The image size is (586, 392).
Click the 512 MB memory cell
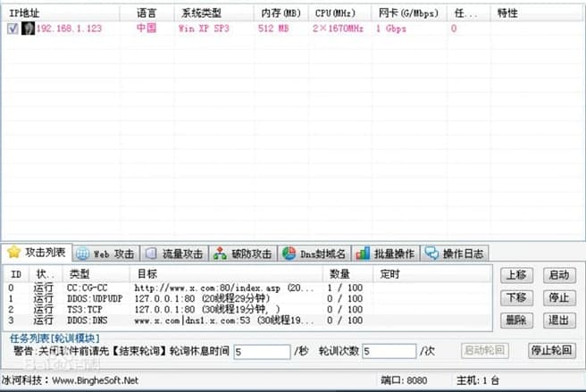point(273,29)
